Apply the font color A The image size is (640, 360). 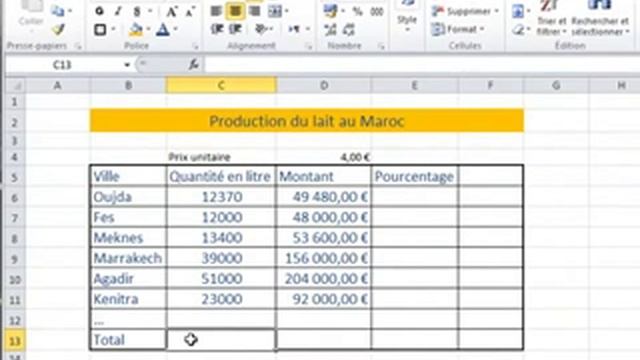[x=162, y=29]
